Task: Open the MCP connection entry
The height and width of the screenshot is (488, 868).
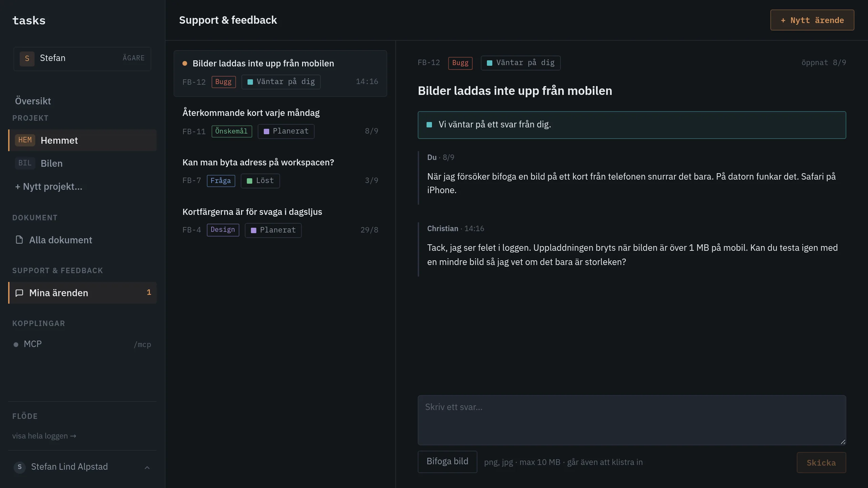Action: (x=82, y=344)
